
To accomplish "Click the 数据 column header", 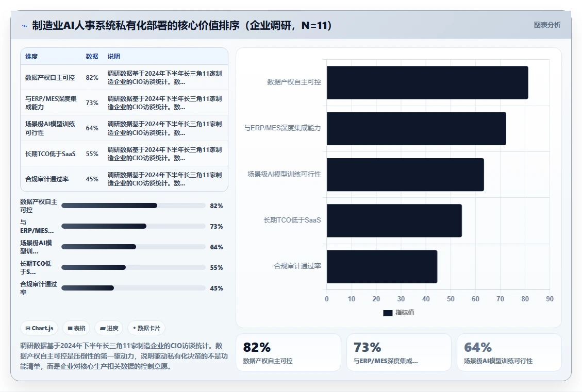I will pyautogui.click(x=92, y=56).
